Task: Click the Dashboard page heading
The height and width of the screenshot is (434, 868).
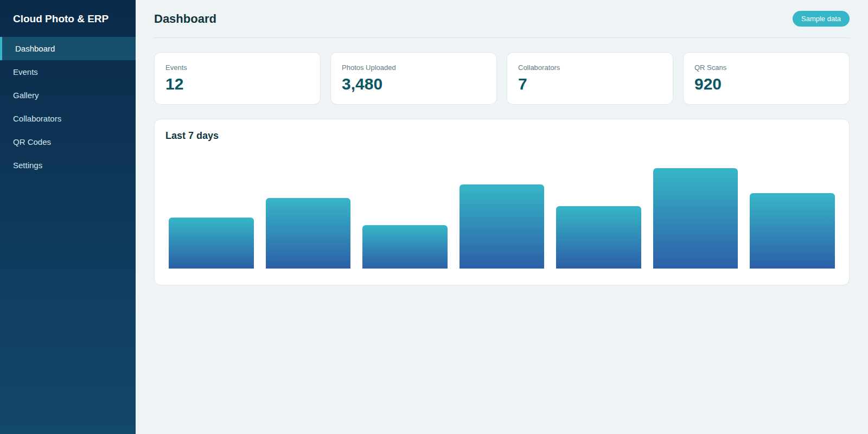Action: [185, 19]
